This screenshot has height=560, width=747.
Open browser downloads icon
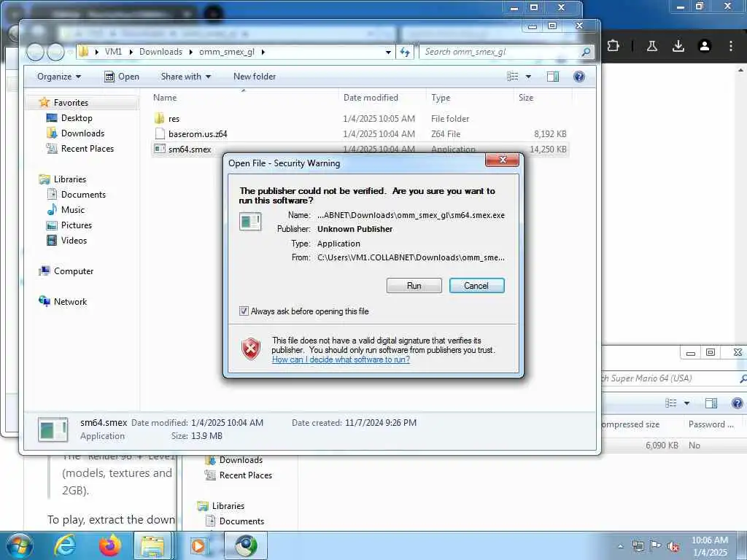click(678, 46)
